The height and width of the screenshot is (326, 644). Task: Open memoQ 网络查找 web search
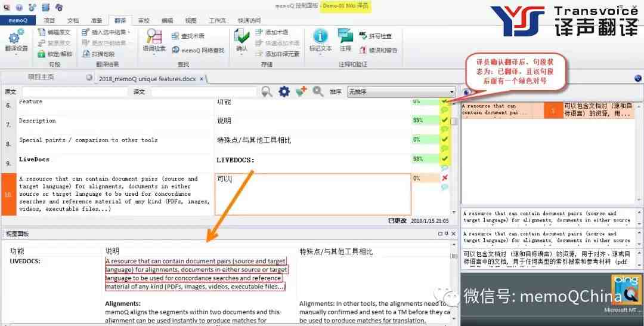click(x=198, y=50)
